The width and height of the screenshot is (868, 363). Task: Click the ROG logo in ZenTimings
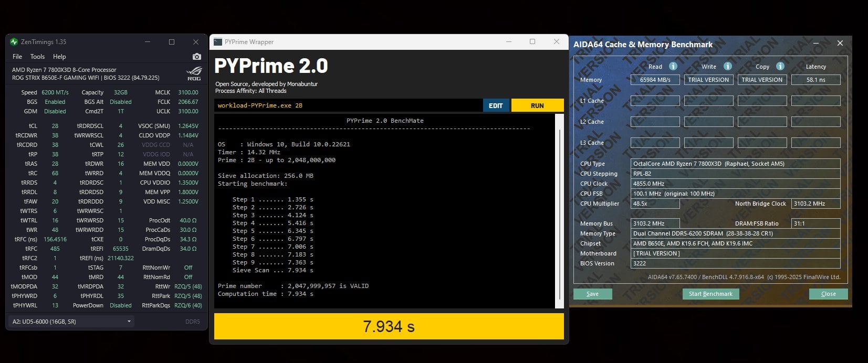click(x=194, y=73)
